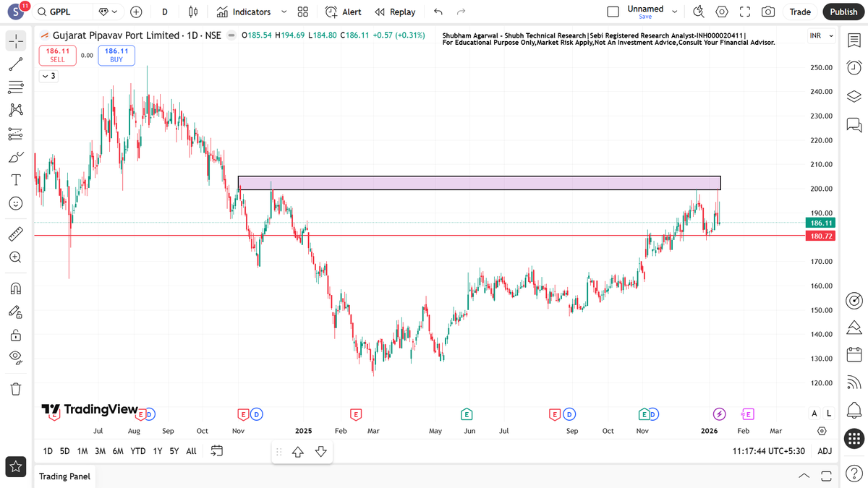Select the 1M date range
This screenshot has height=488, width=868.
click(x=82, y=451)
